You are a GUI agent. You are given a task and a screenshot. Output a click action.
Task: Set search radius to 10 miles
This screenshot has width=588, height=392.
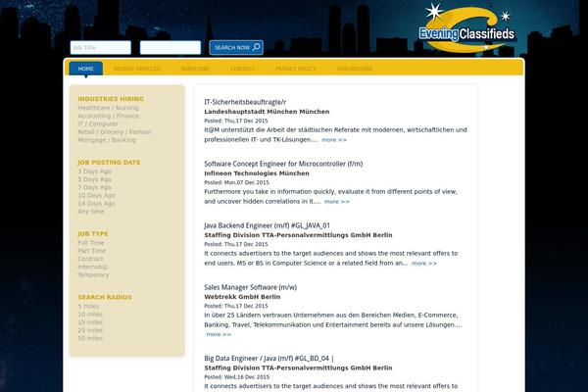[x=90, y=314]
